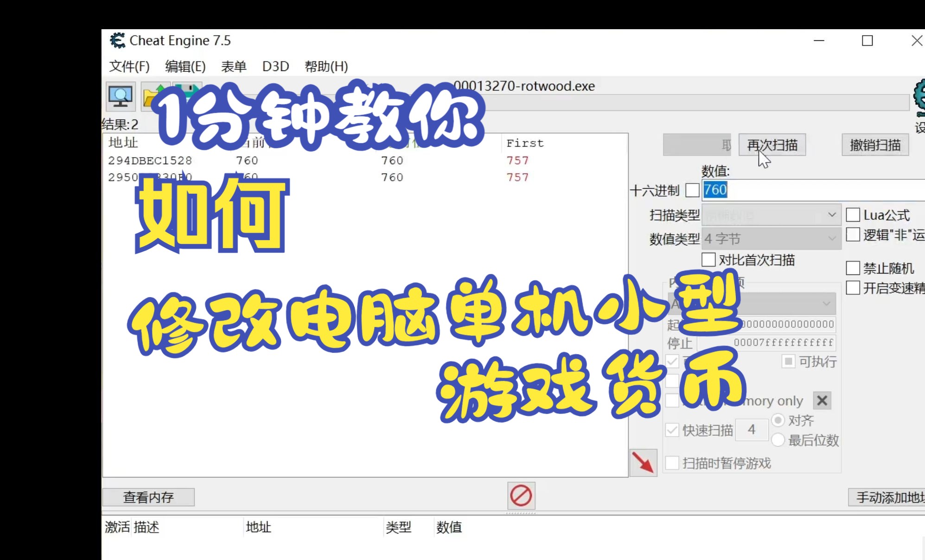Viewport: 925px width, 560px height.
Task: Select the 最后位数 radio button
Action: tap(778, 440)
